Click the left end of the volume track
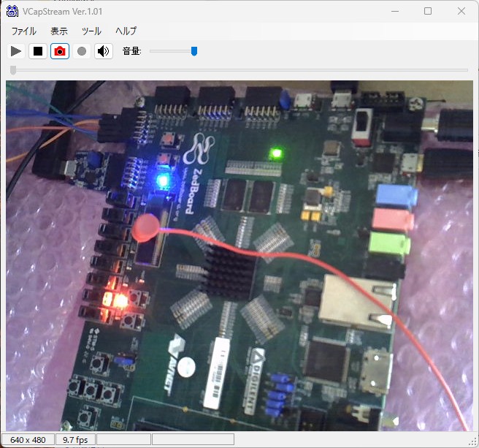Screen dimensions: 479x448 pyautogui.click(x=153, y=51)
